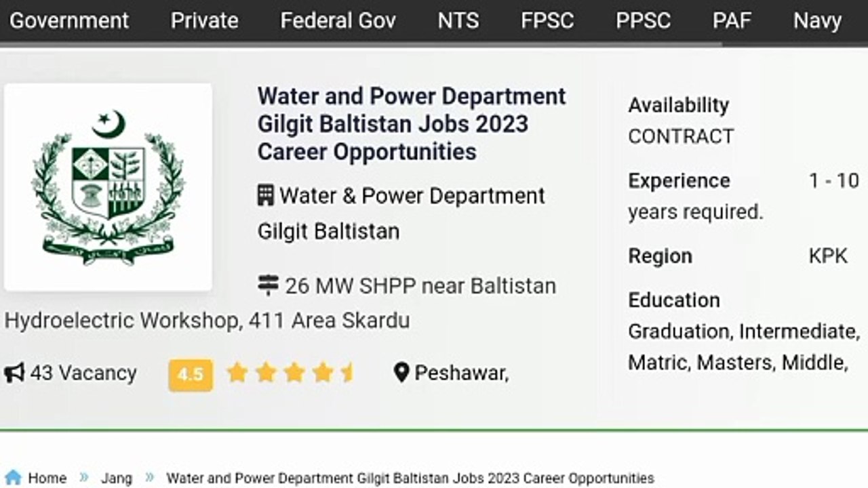Click the Pakistan emblem logo image

coord(107,186)
